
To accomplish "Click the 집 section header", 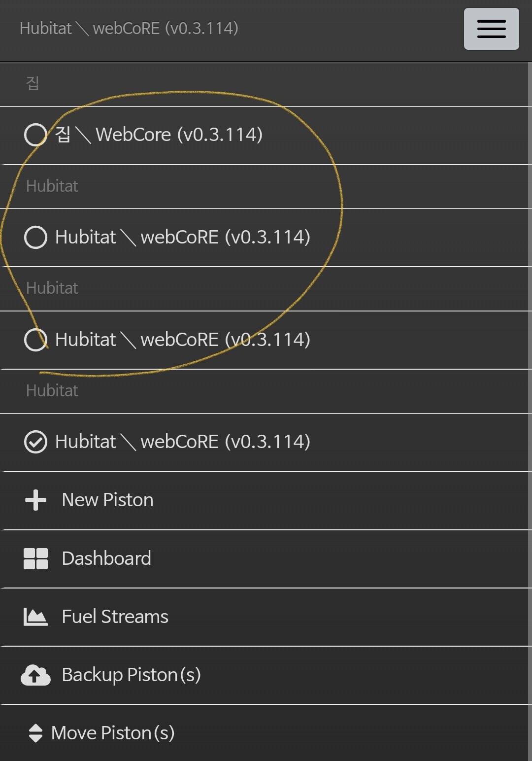I will (33, 83).
